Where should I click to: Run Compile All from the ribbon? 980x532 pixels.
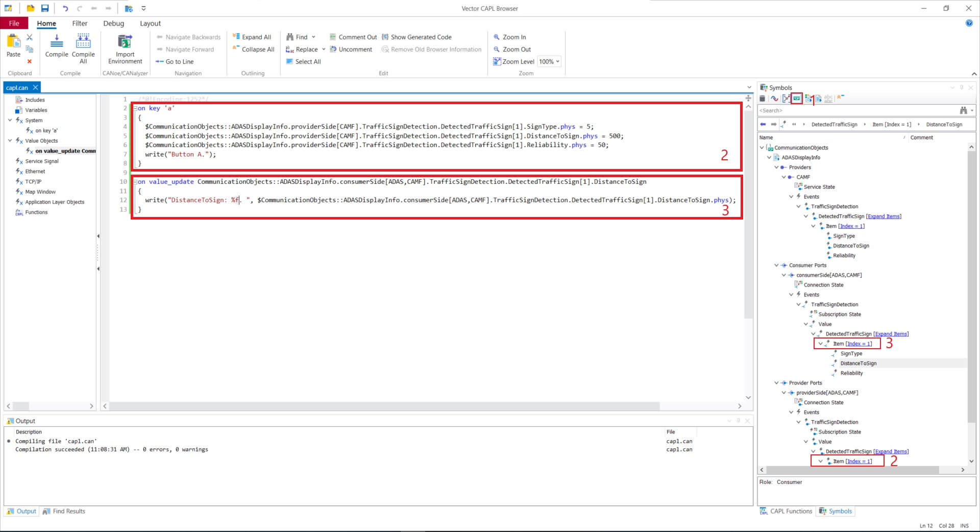83,48
